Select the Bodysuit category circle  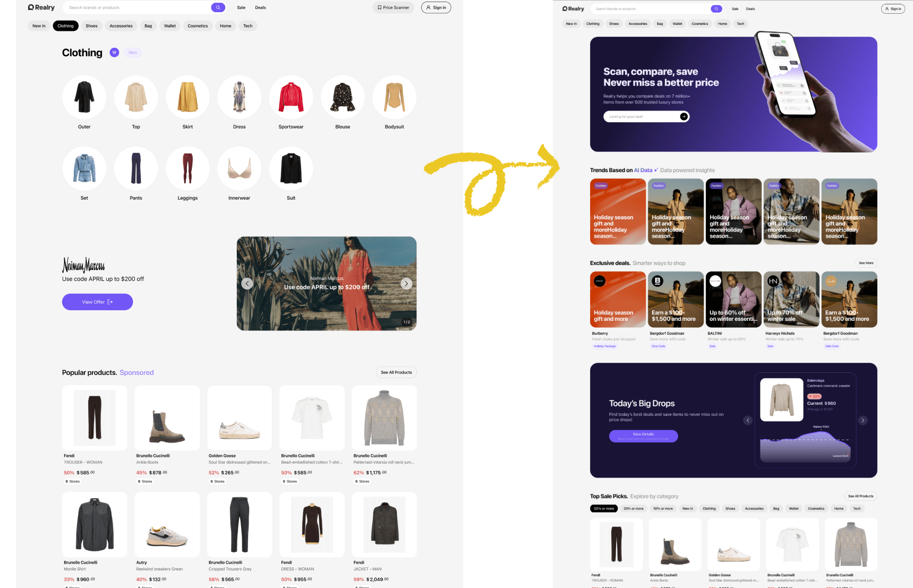(x=395, y=97)
